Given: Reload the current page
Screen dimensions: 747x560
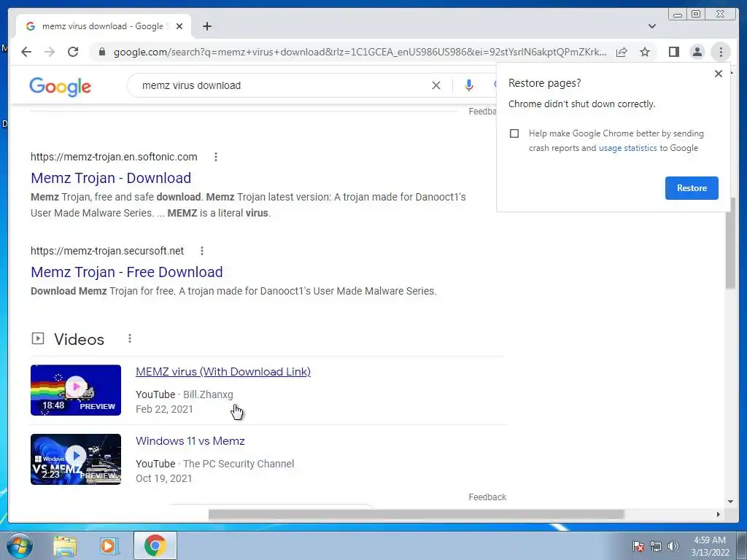Looking at the screenshot, I should (73, 52).
